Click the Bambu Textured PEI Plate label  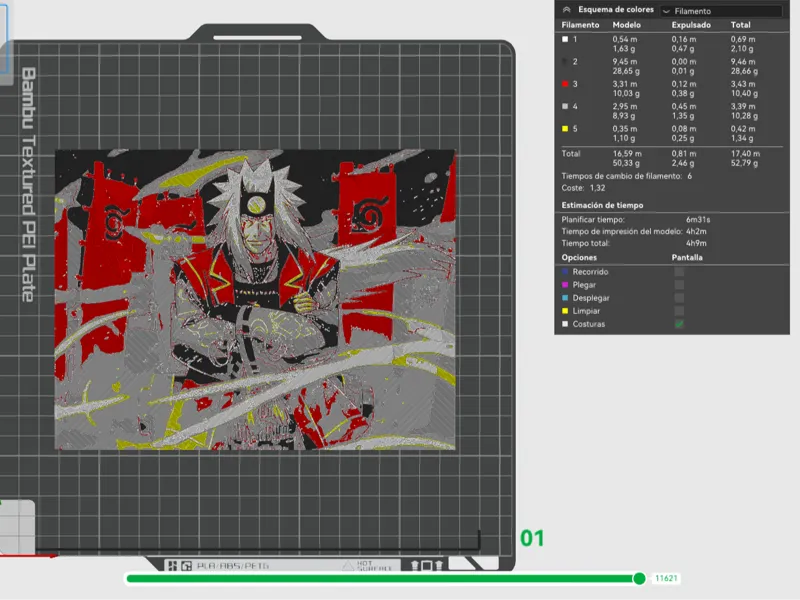point(29,185)
